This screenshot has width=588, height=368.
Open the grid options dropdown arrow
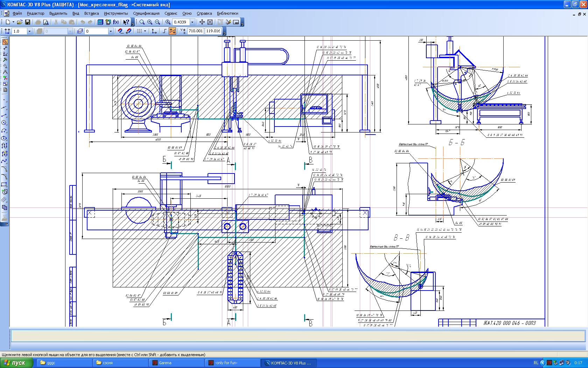145,31
